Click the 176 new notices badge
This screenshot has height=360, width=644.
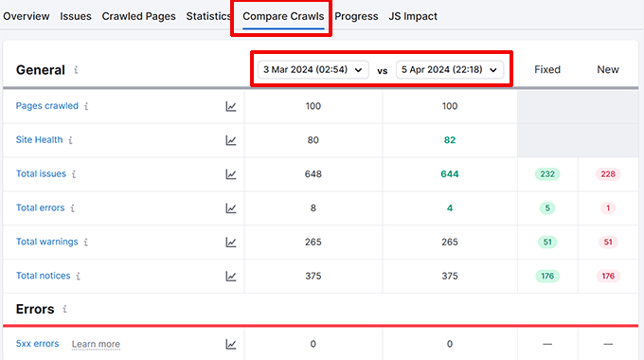click(x=608, y=277)
